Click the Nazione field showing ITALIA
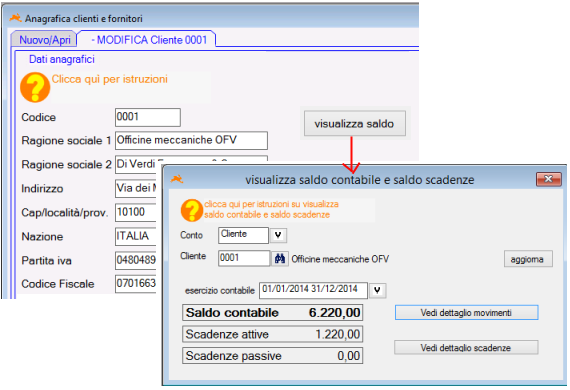The image size is (570, 390). (x=136, y=236)
